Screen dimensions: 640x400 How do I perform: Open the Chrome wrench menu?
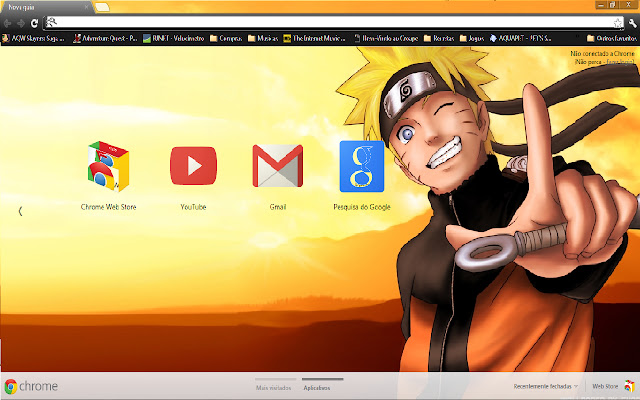click(632, 23)
